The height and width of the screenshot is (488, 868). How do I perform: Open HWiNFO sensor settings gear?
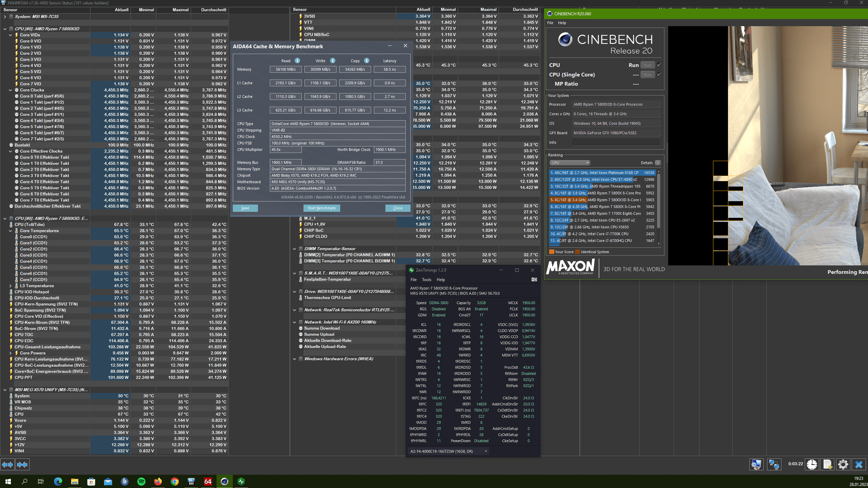pos(843,464)
